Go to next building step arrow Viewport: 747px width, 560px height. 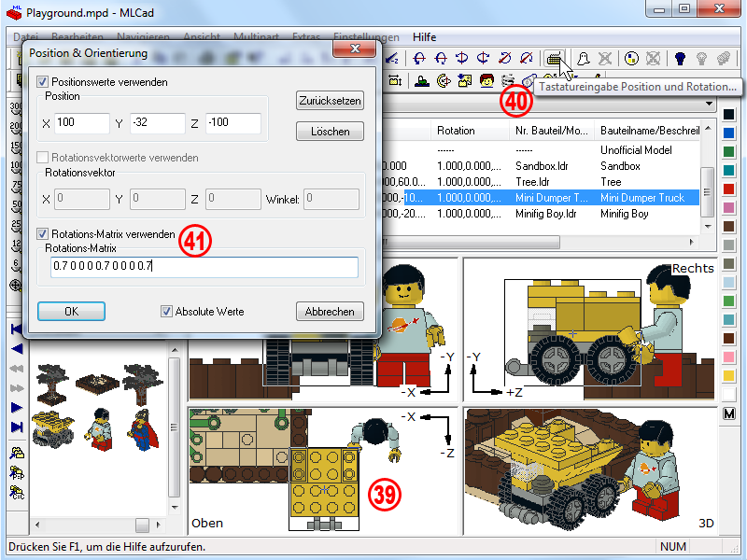(x=17, y=408)
